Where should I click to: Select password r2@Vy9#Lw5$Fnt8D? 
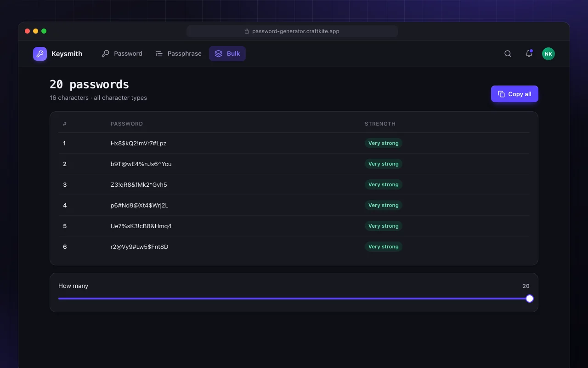[x=139, y=247]
